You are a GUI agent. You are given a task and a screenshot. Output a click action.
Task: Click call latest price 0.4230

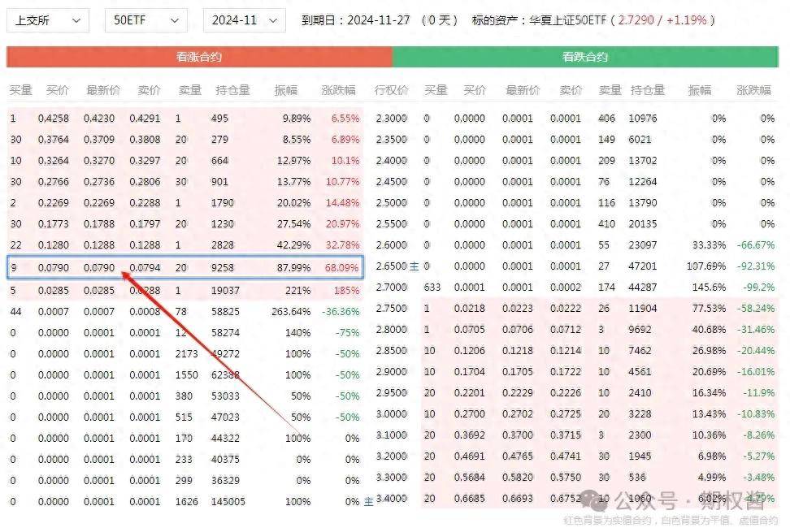pos(99,119)
